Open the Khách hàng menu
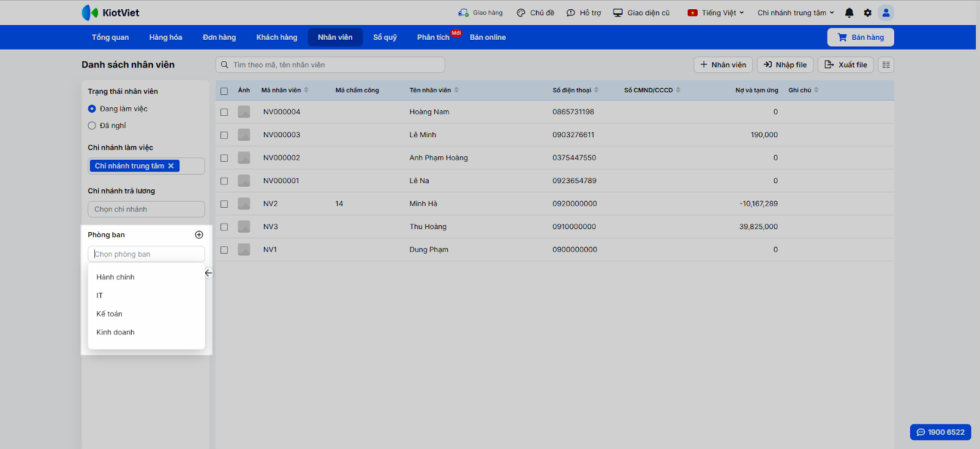 coord(277,37)
